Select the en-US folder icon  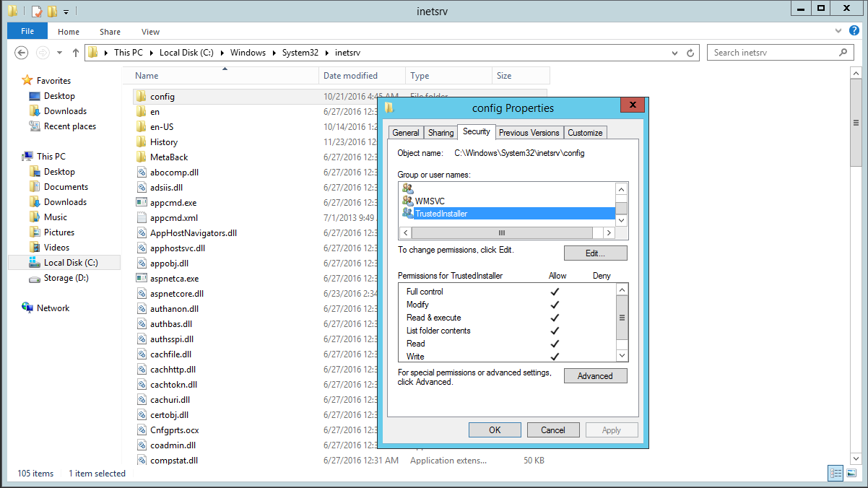tap(142, 127)
